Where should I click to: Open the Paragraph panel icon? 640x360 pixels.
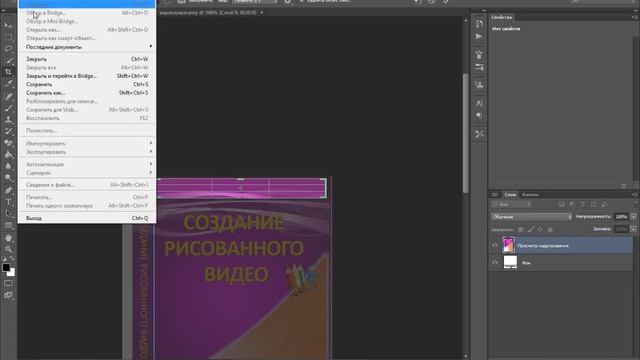(x=479, y=116)
